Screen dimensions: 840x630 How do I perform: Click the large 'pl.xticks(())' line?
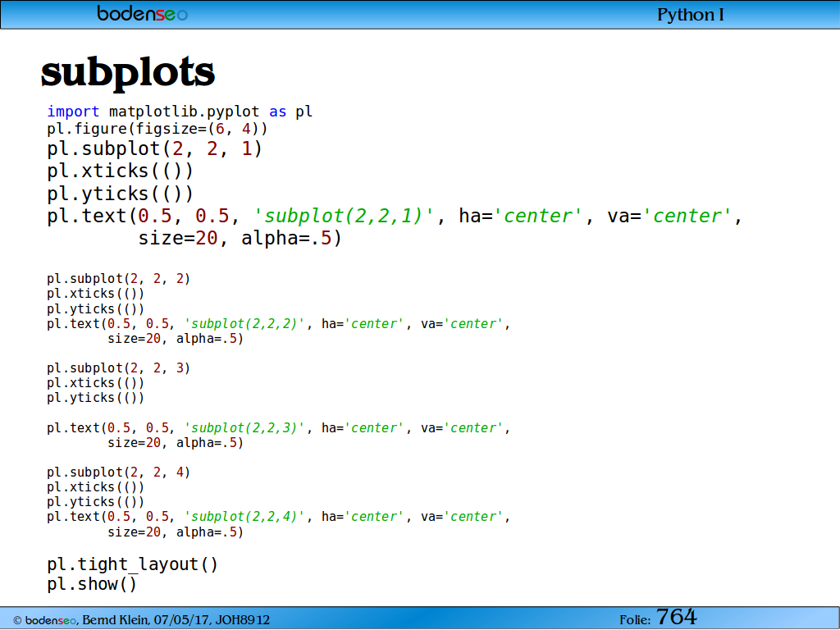pos(120,171)
